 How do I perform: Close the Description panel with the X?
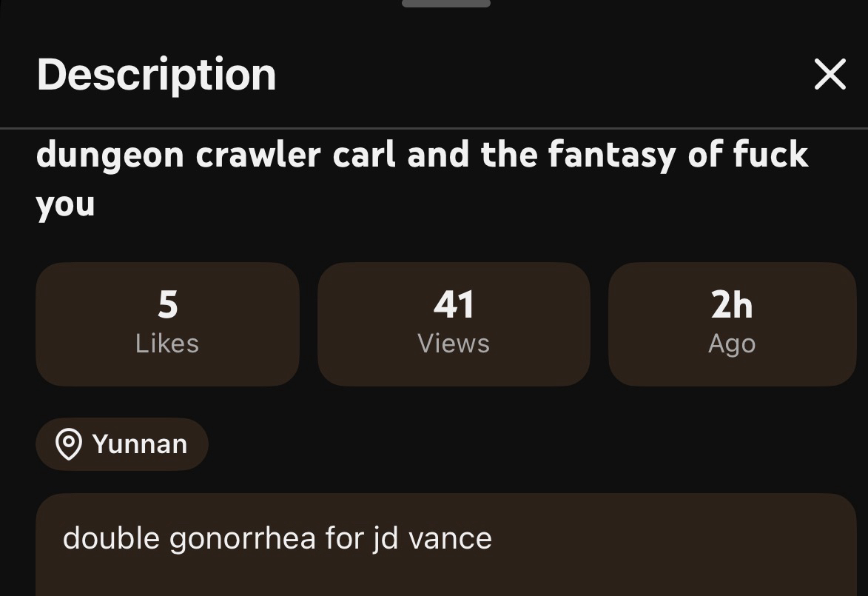tap(830, 74)
